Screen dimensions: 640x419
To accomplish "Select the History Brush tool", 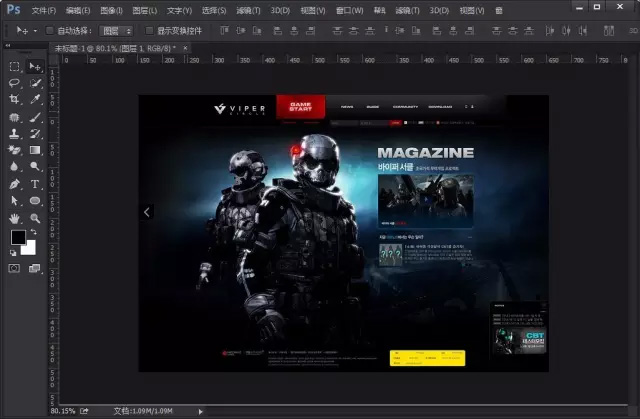I will pyautogui.click(x=35, y=133).
